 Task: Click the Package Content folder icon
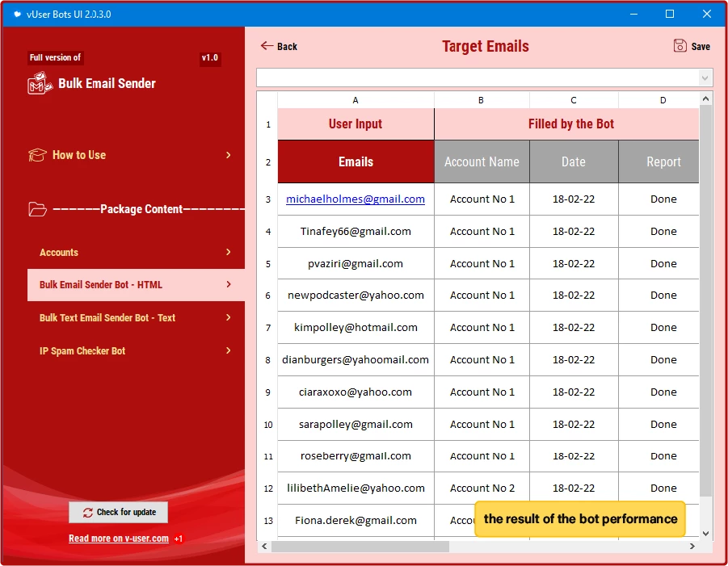tap(37, 209)
